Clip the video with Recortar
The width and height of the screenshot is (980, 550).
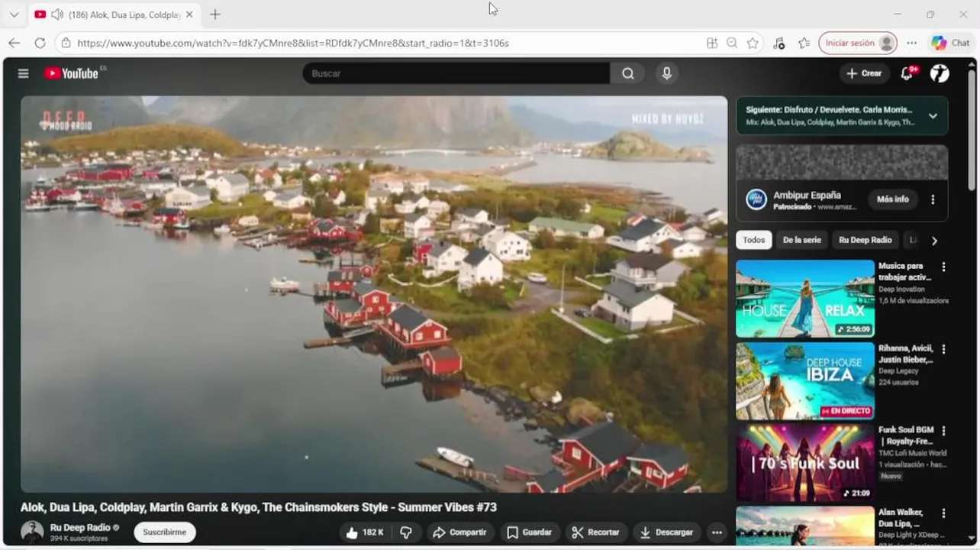[x=596, y=532]
